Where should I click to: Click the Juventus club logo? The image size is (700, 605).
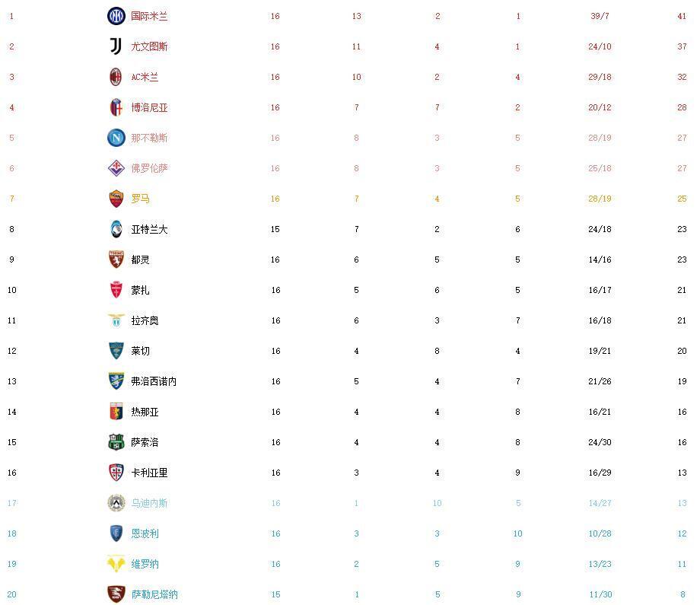pos(116,46)
